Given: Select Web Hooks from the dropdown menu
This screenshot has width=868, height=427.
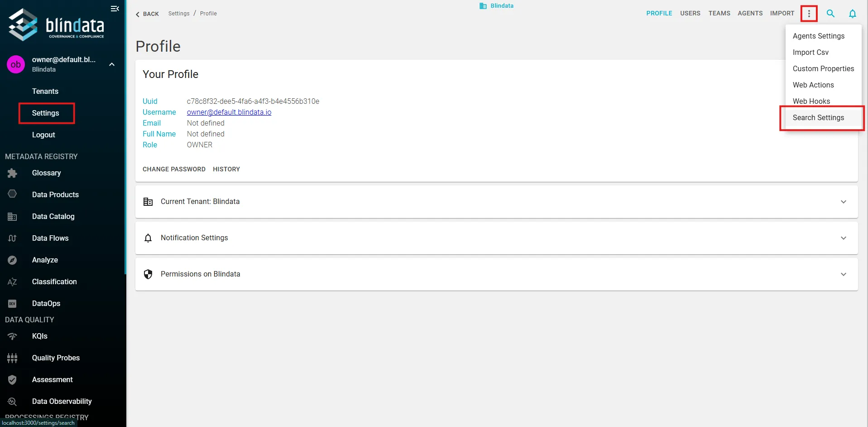Looking at the screenshot, I should 823,101.
